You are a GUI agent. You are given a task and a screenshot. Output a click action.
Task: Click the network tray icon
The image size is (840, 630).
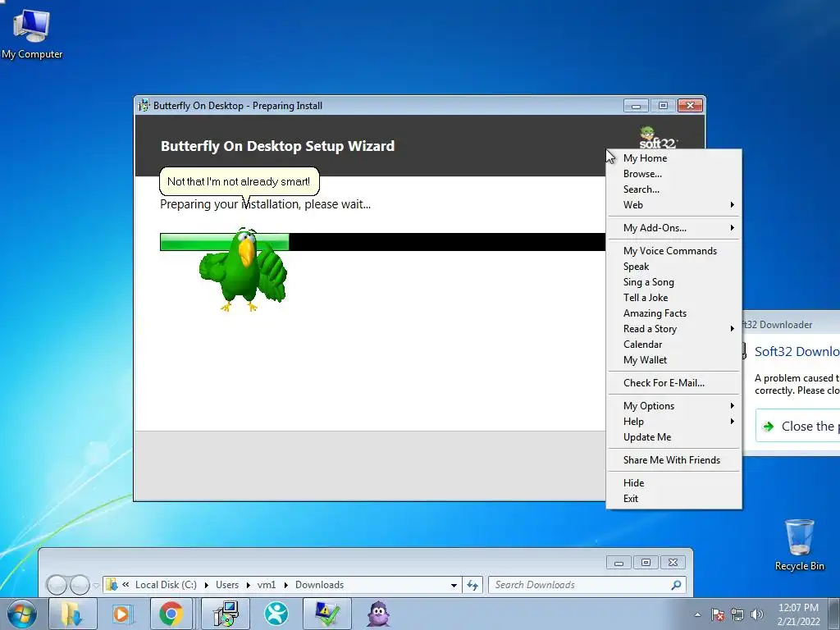pos(737,614)
